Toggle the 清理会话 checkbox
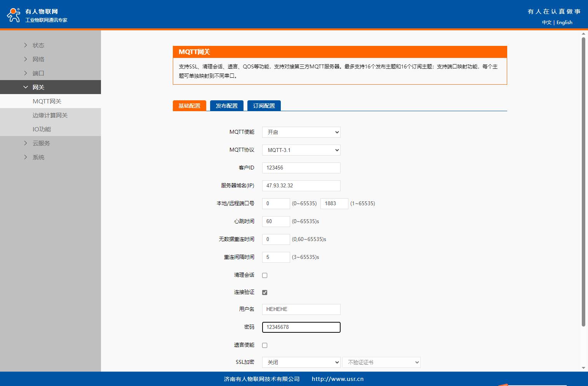588x386 pixels. tap(264, 275)
